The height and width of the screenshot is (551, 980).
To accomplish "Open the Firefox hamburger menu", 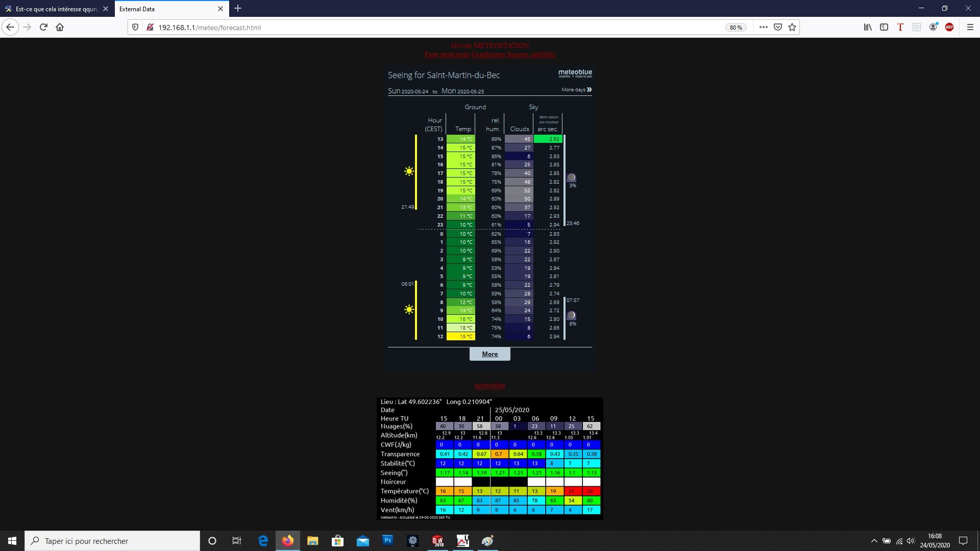I will click(970, 28).
